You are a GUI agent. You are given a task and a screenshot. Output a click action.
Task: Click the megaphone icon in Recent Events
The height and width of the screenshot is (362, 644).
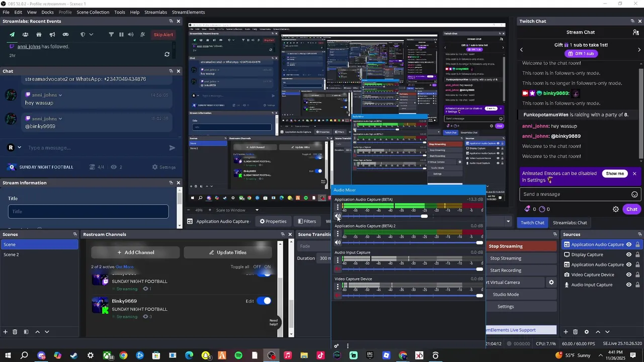click(x=52, y=35)
